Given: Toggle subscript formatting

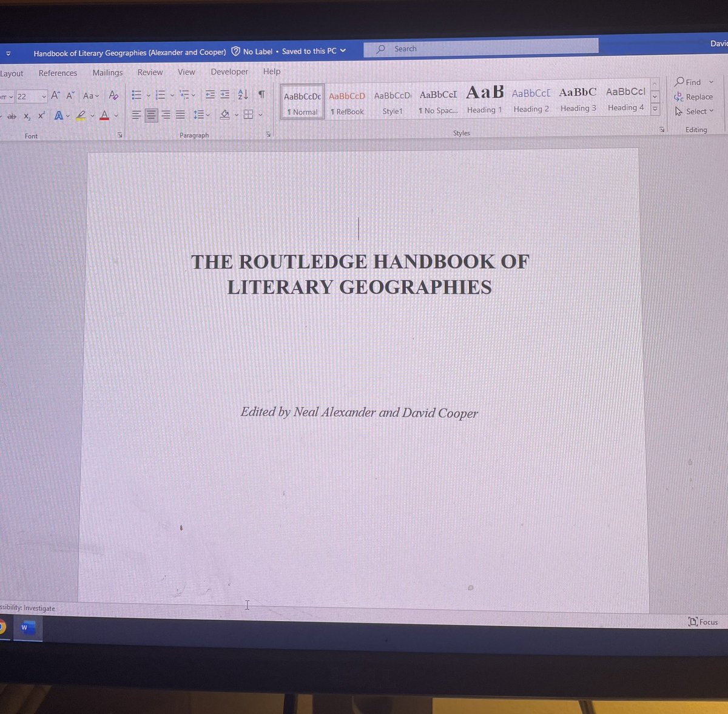Looking at the screenshot, I should pos(27,116).
